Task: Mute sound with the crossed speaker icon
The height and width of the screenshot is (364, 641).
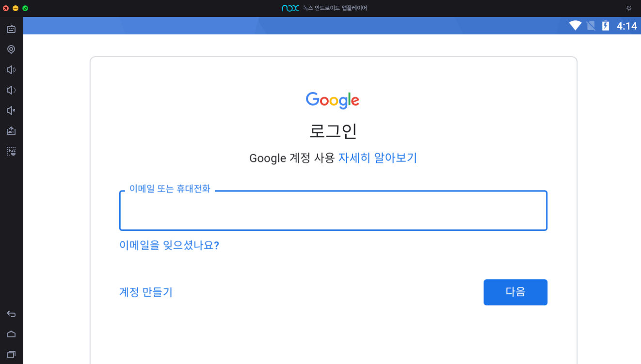Action: click(11, 111)
